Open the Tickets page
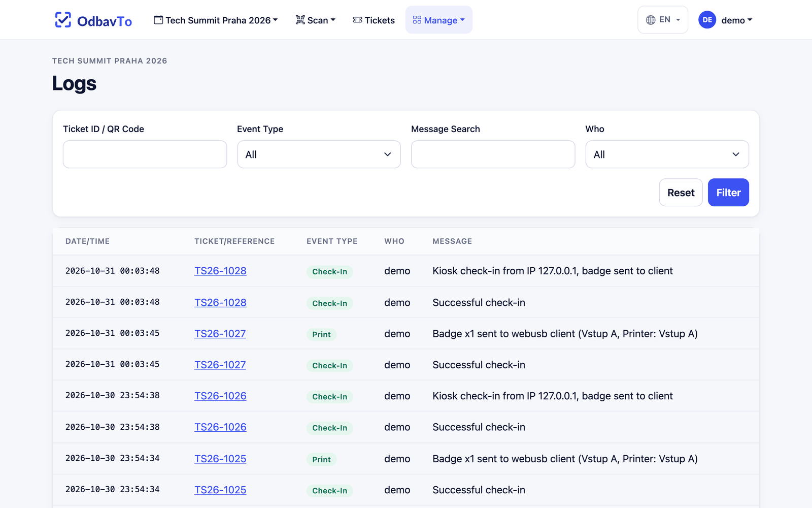The width and height of the screenshot is (812, 508). click(x=374, y=20)
